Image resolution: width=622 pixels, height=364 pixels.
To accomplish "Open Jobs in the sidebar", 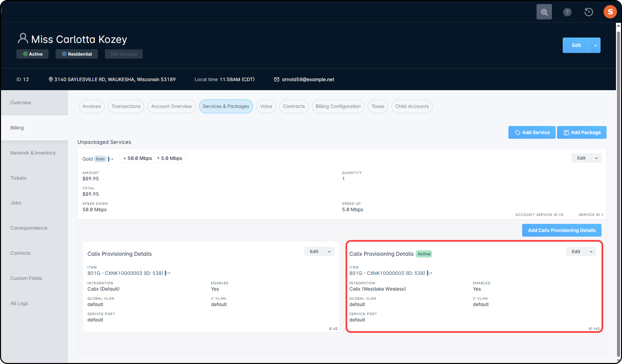I will click(34, 203).
